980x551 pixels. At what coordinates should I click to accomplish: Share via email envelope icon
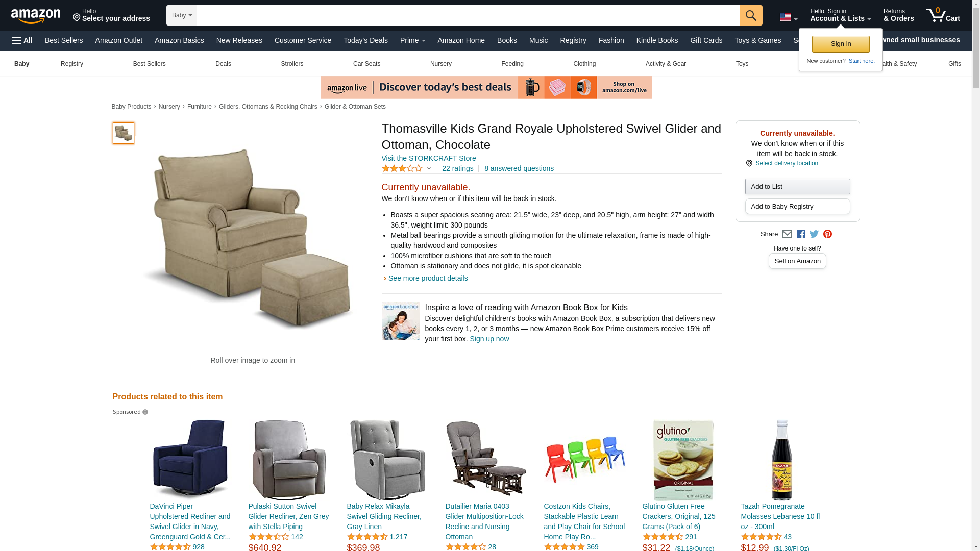pyautogui.click(x=787, y=234)
